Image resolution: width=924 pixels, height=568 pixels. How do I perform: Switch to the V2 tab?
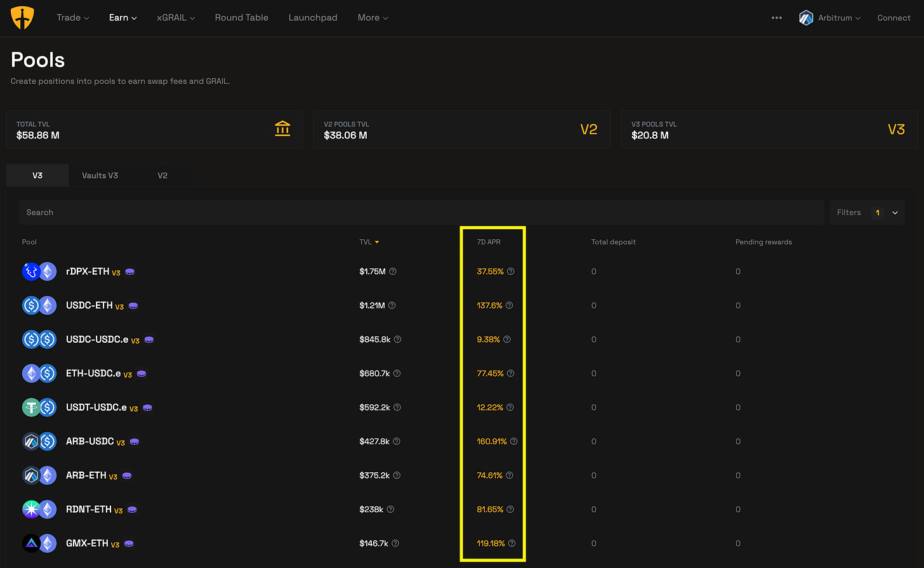[162, 175]
